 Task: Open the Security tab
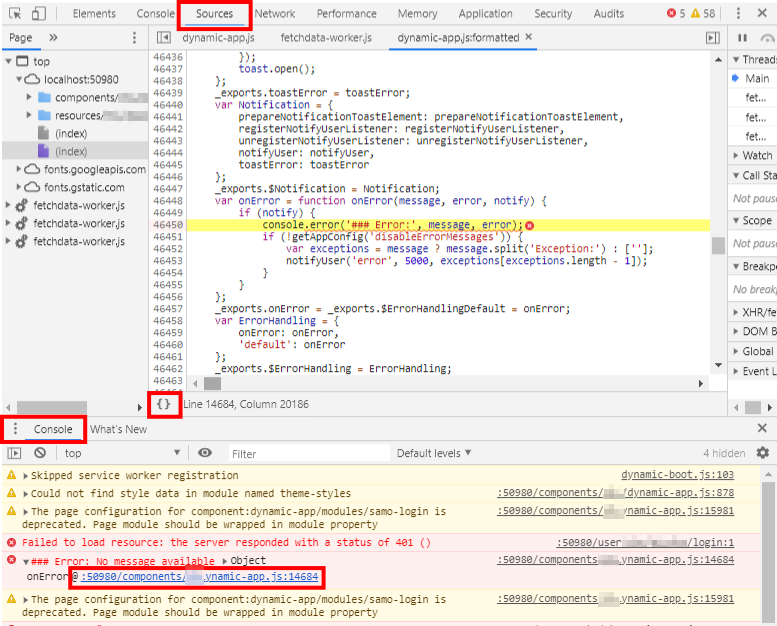click(553, 13)
